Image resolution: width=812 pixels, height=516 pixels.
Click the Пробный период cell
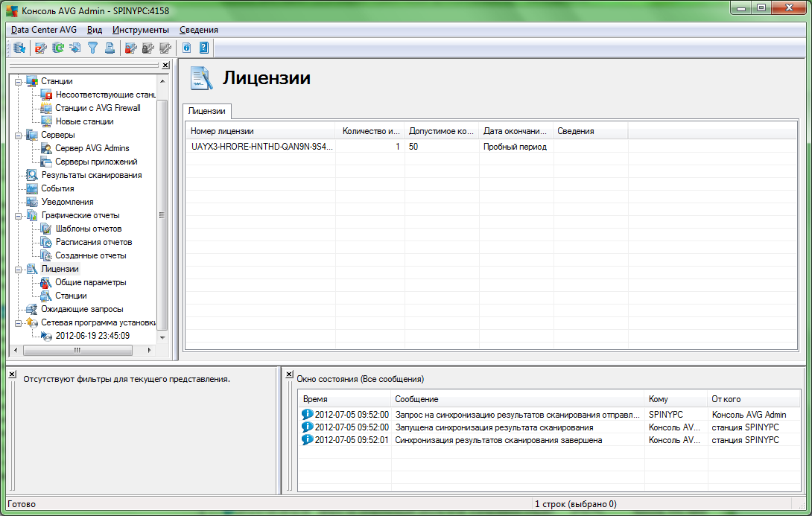coord(515,147)
